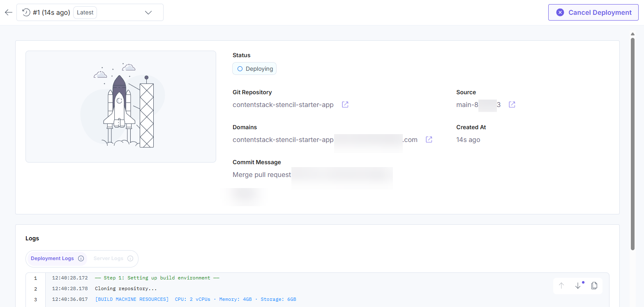Image resolution: width=644 pixels, height=307 pixels.
Task: Open the Git repository via its external link icon
Action: 344,105
